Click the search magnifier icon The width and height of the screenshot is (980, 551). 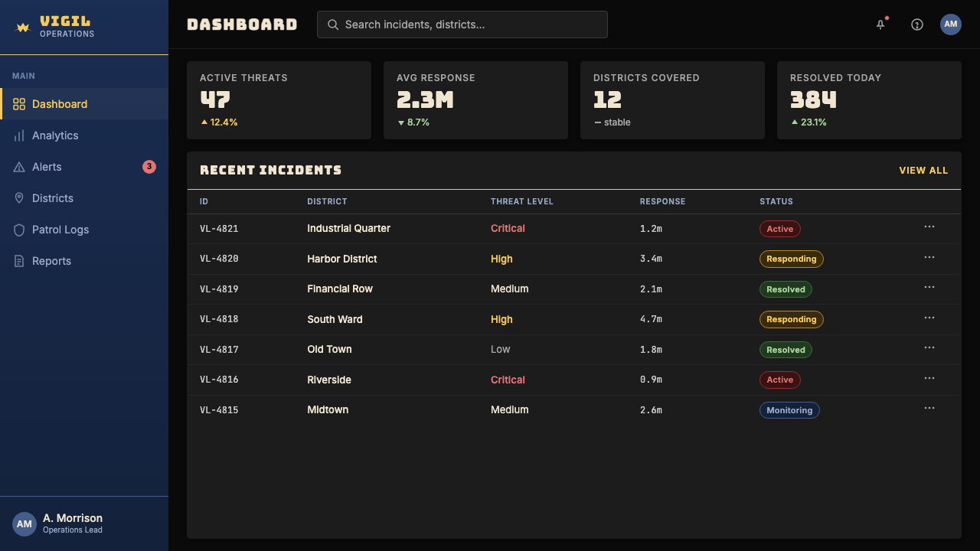(x=333, y=24)
